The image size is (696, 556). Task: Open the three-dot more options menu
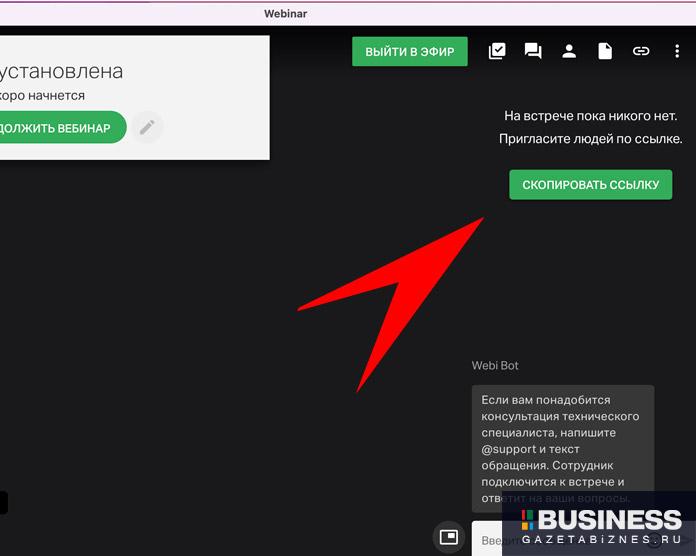coord(677,52)
